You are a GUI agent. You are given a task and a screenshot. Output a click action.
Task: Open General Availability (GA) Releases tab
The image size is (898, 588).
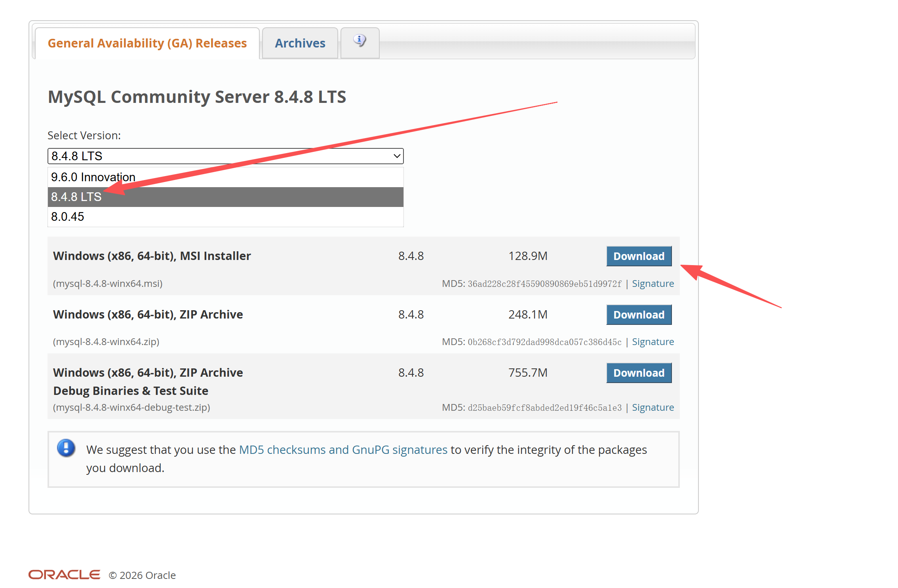[147, 43]
